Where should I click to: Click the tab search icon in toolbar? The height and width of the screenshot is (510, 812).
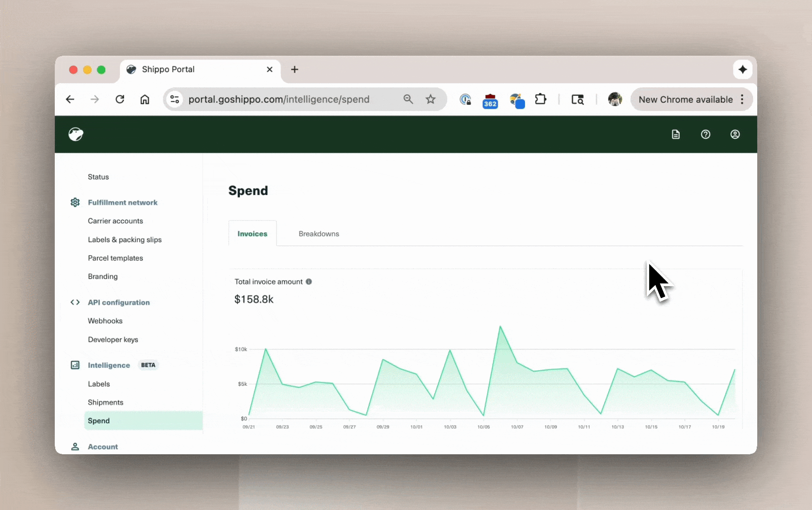coord(578,99)
